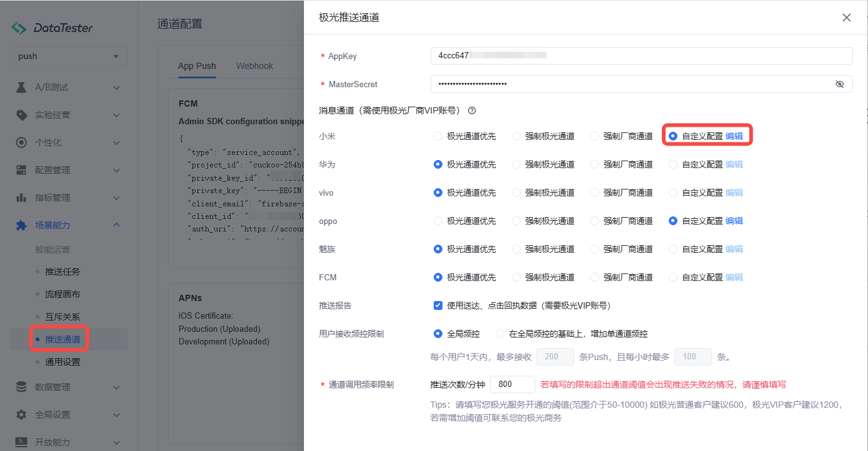The image size is (868, 451).
Task: Click the A/B测试 flask icon in sidebar
Action: 21,88
